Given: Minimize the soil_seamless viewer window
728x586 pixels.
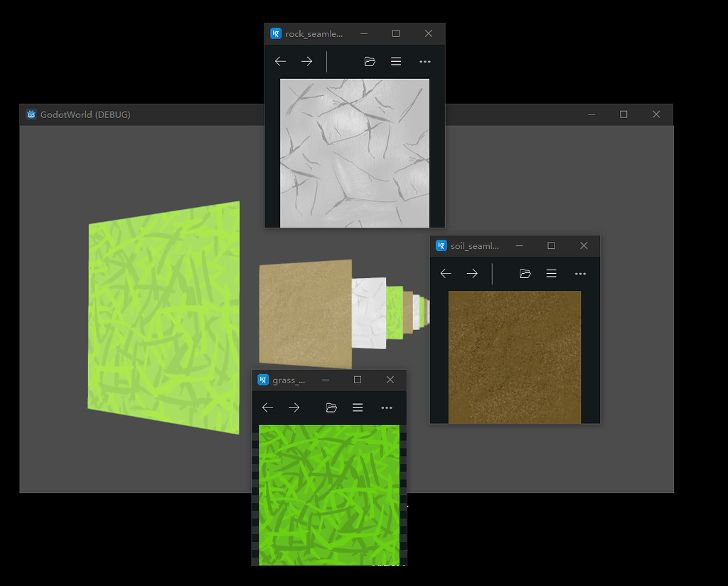Looking at the screenshot, I should click(x=519, y=245).
